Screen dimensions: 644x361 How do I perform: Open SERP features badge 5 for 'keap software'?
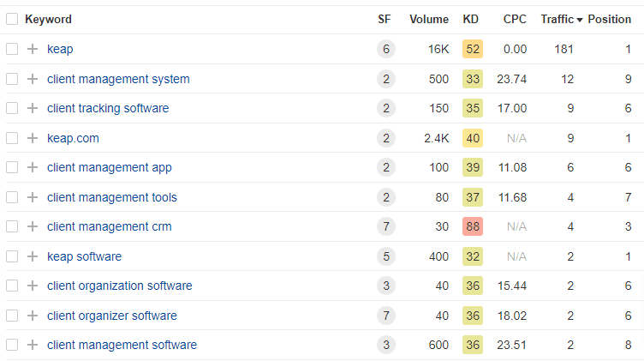click(386, 256)
